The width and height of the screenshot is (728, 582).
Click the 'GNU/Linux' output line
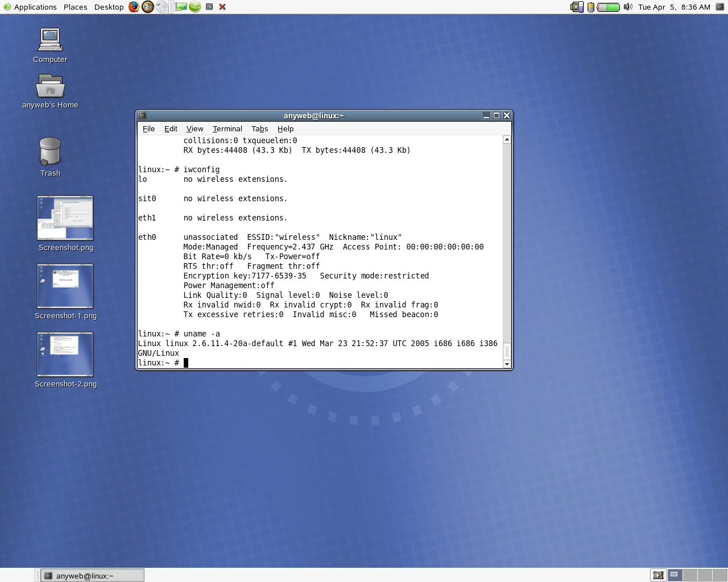[x=158, y=353]
